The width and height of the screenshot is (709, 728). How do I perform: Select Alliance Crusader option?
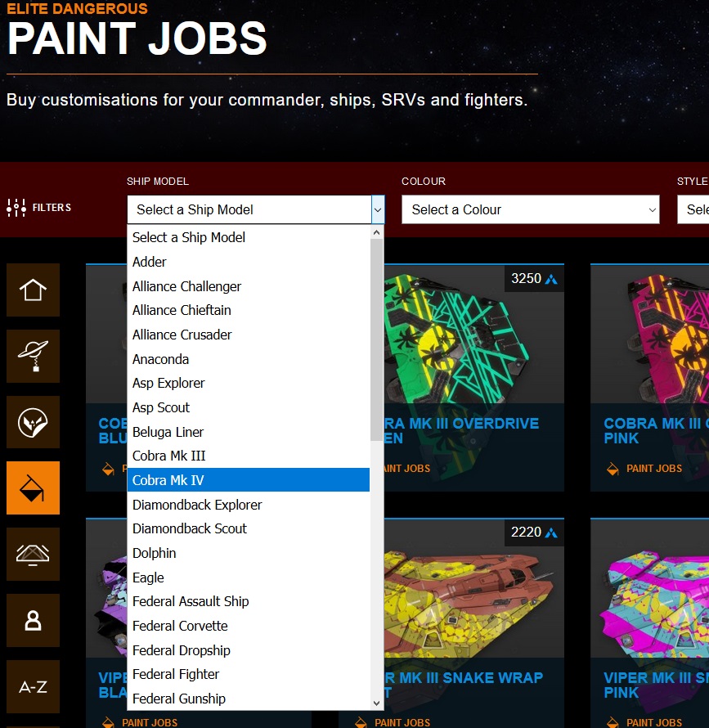tap(249, 335)
